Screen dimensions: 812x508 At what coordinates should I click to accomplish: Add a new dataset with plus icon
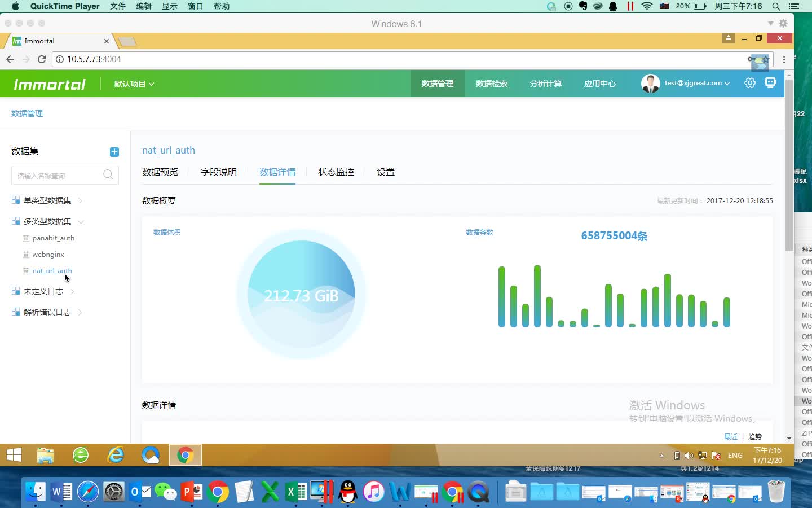114,152
